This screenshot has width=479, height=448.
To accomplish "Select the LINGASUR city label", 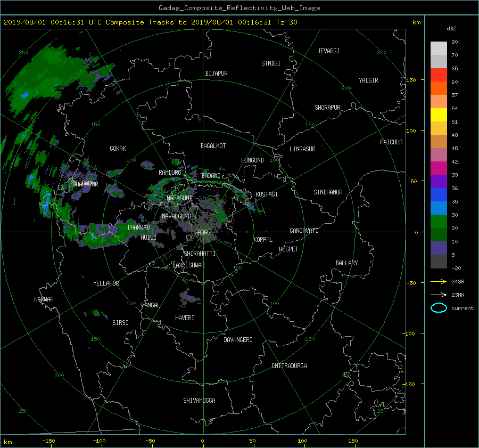I will pos(302,149).
